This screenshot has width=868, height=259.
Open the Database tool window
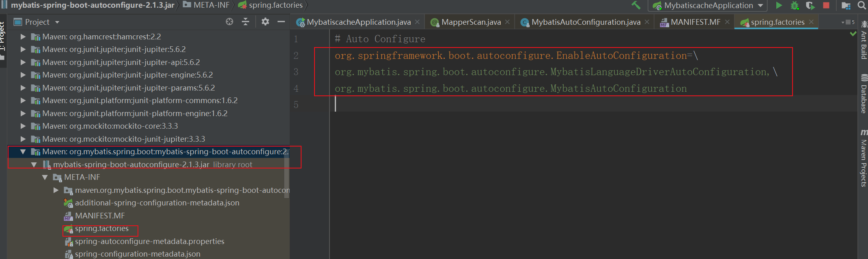[864, 94]
